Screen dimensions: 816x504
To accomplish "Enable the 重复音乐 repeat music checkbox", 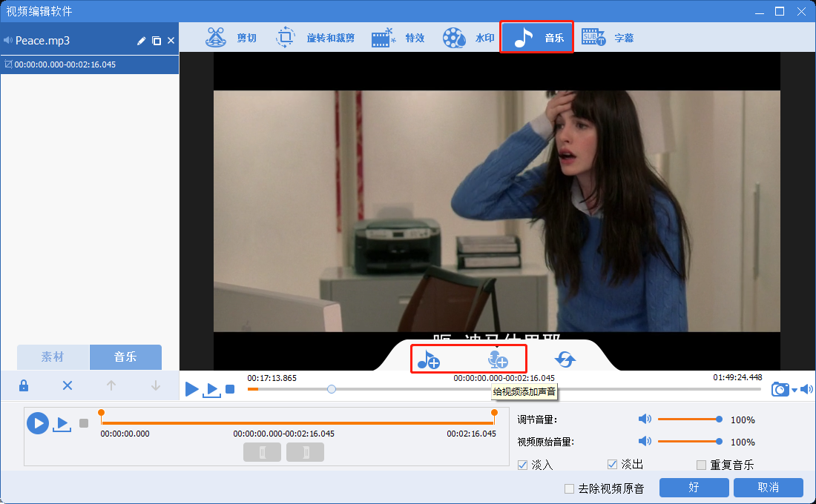I will tap(702, 465).
